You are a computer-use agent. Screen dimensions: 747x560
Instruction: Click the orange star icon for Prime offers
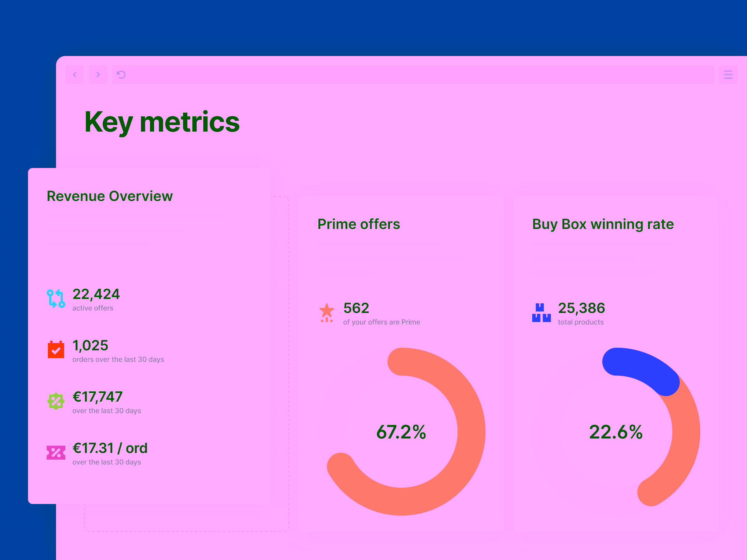326,312
